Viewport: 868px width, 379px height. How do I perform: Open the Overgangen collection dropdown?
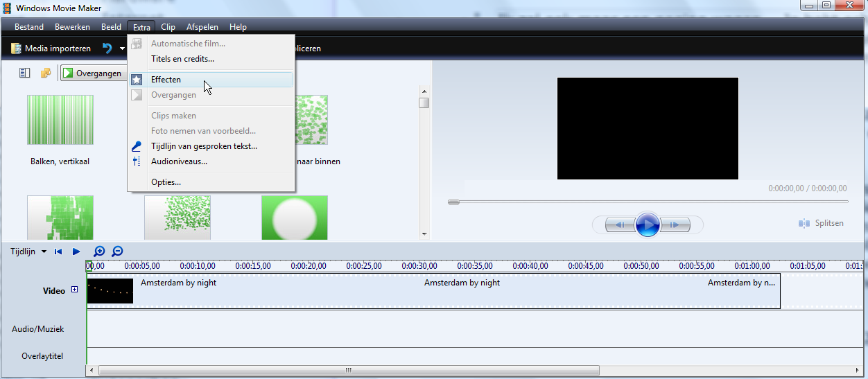[x=94, y=73]
